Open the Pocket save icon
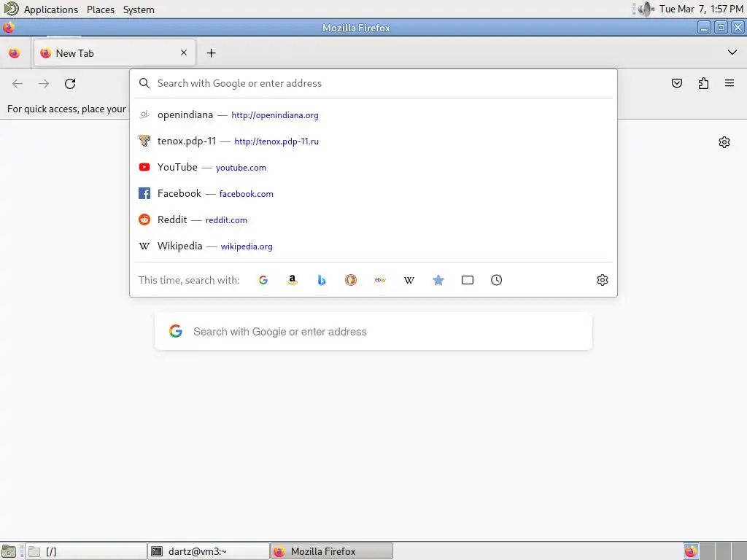This screenshot has width=747, height=560. click(676, 83)
